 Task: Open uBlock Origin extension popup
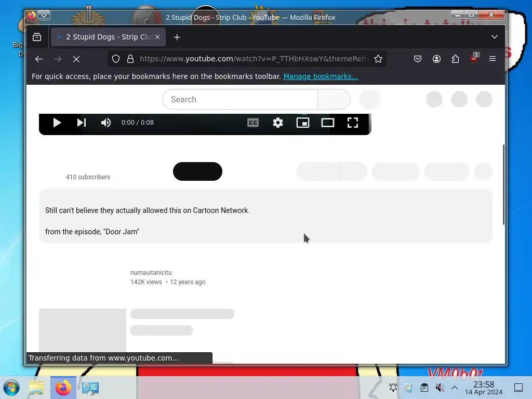tap(474, 58)
